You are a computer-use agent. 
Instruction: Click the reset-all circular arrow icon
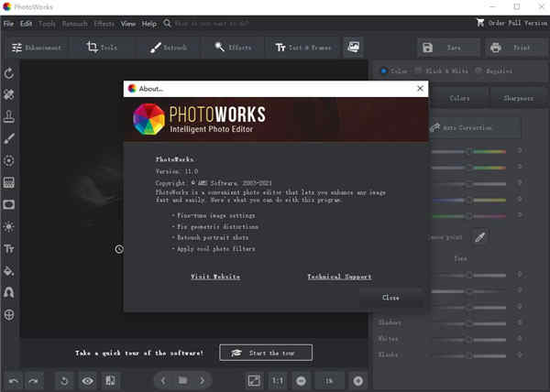(64, 380)
